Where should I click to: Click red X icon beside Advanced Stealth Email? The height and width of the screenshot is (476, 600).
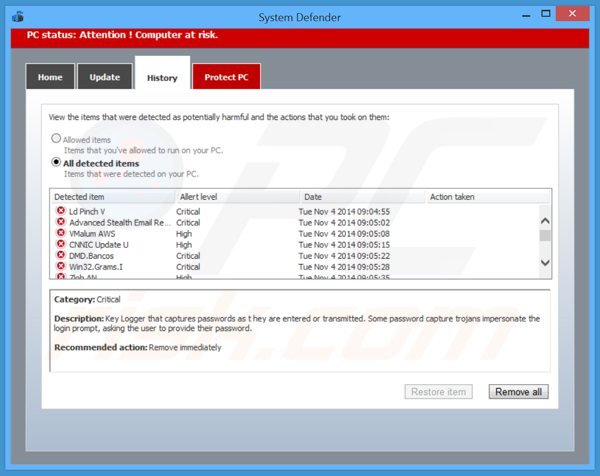tap(60, 222)
